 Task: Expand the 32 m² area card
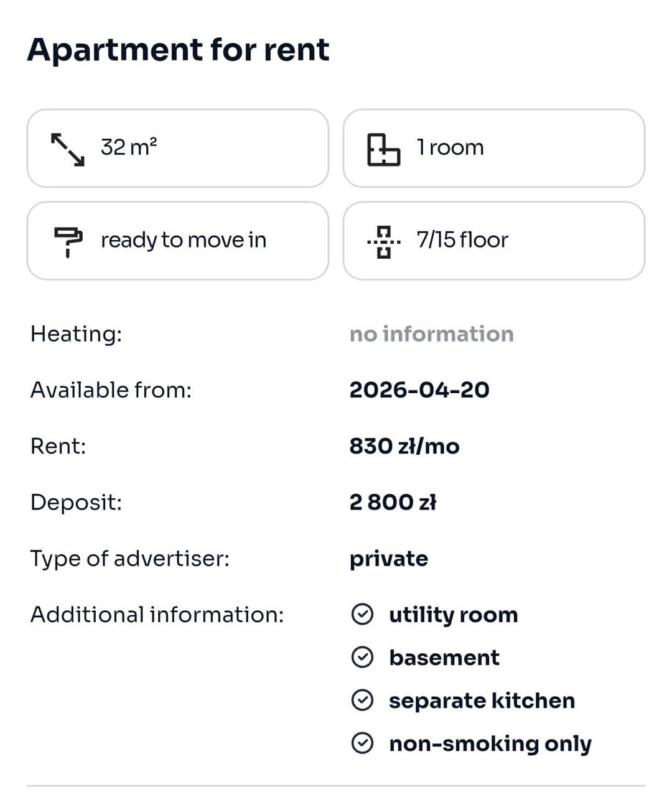click(179, 149)
